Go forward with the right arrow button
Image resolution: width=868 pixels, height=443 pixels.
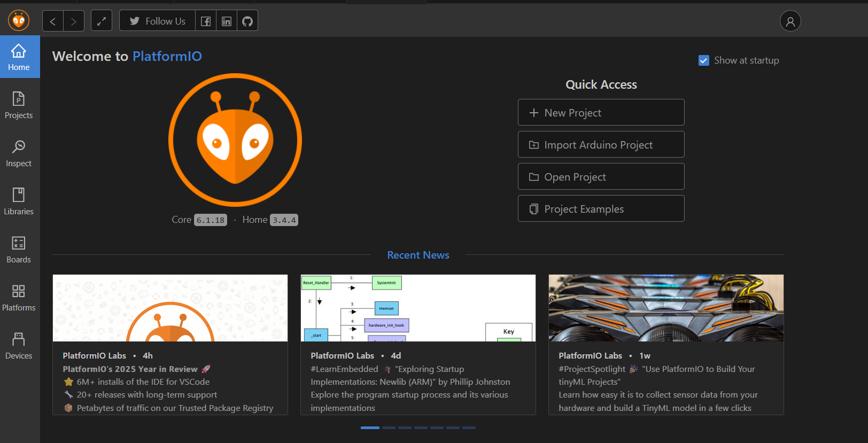[x=74, y=21]
